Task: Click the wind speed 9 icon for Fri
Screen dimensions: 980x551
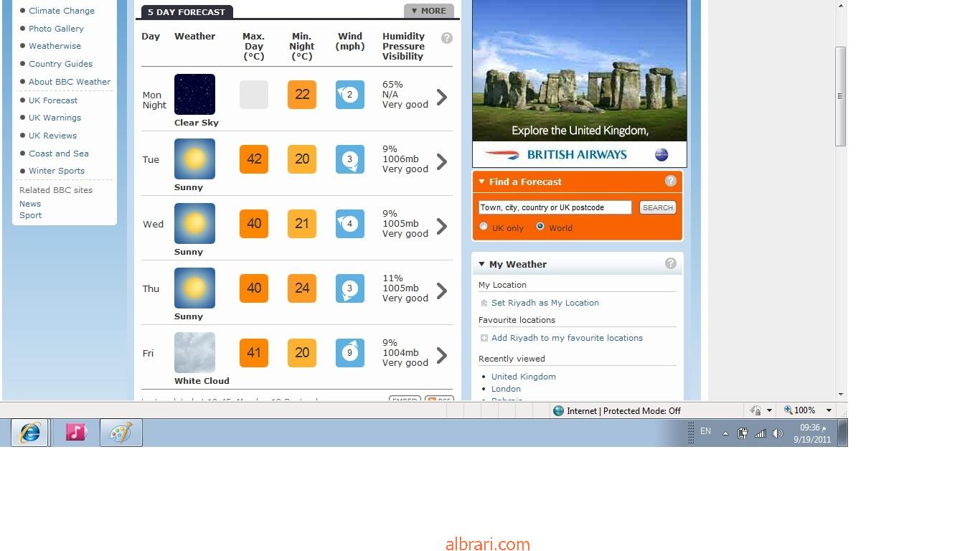Action: (350, 353)
